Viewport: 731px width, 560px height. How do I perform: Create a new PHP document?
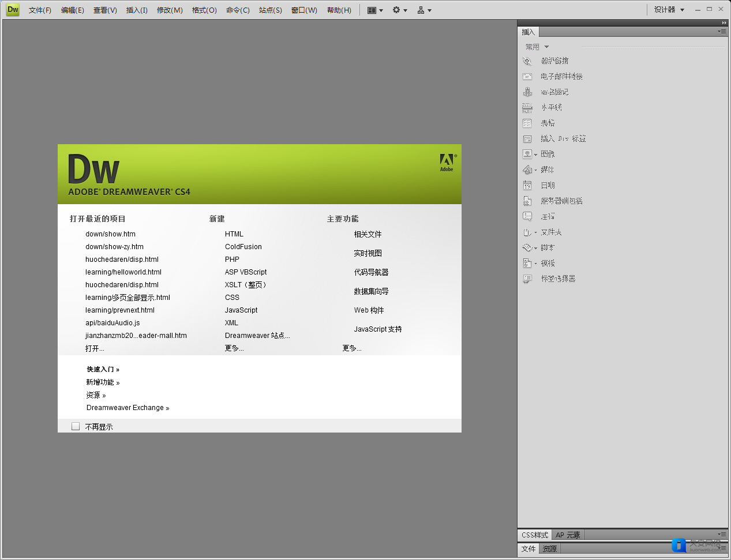tap(232, 260)
